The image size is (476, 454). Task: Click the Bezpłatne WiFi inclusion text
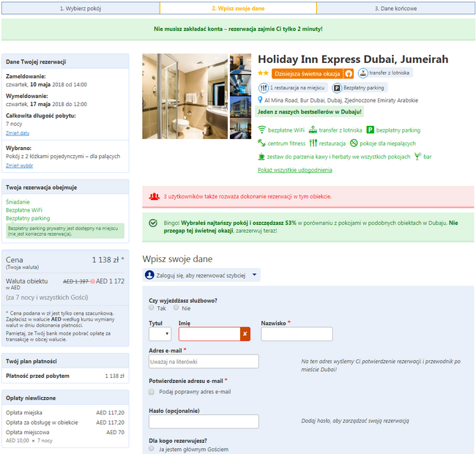click(x=24, y=210)
